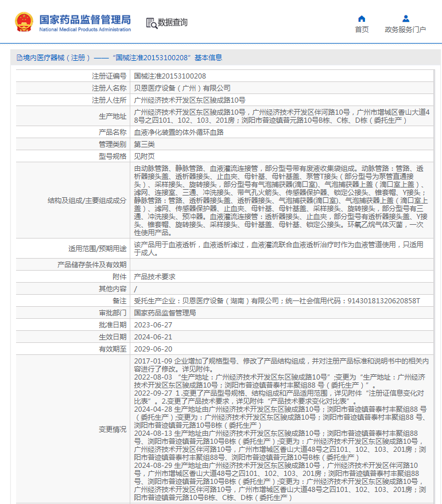The image size is (442, 504).
Task: Open the 首页 link
Action: 362,30
